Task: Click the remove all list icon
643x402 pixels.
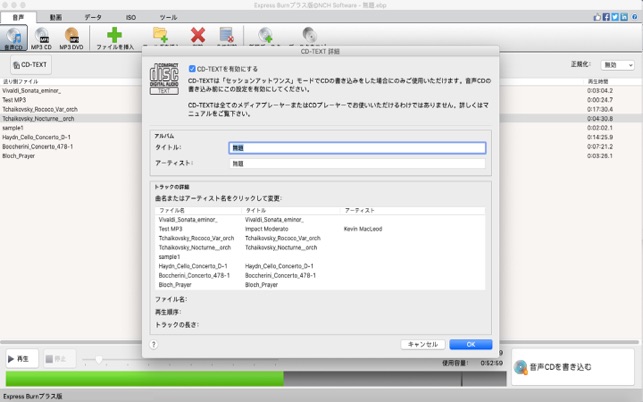Action: [x=226, y=35]
